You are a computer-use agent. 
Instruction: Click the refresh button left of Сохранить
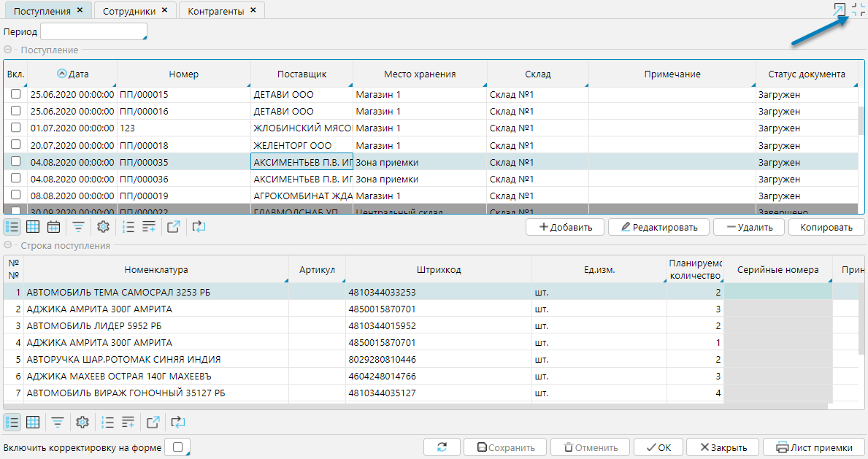click(442, 447)
